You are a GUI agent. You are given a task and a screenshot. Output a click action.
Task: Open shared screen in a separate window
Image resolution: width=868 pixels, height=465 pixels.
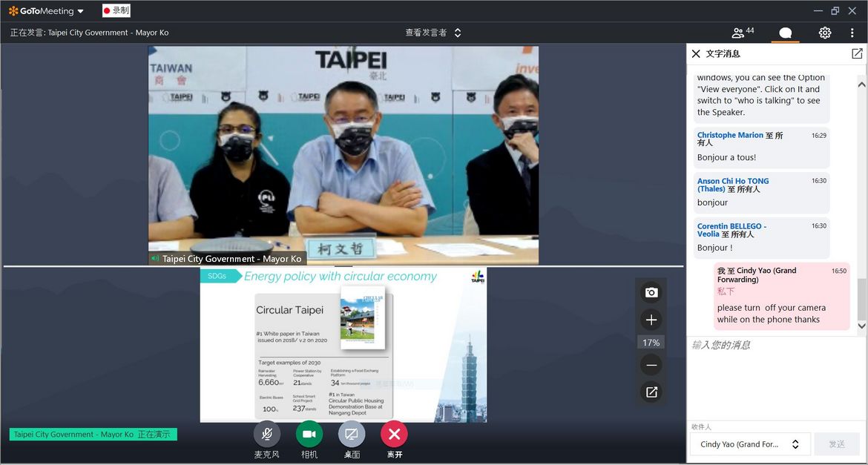click(x=651, y=392)
